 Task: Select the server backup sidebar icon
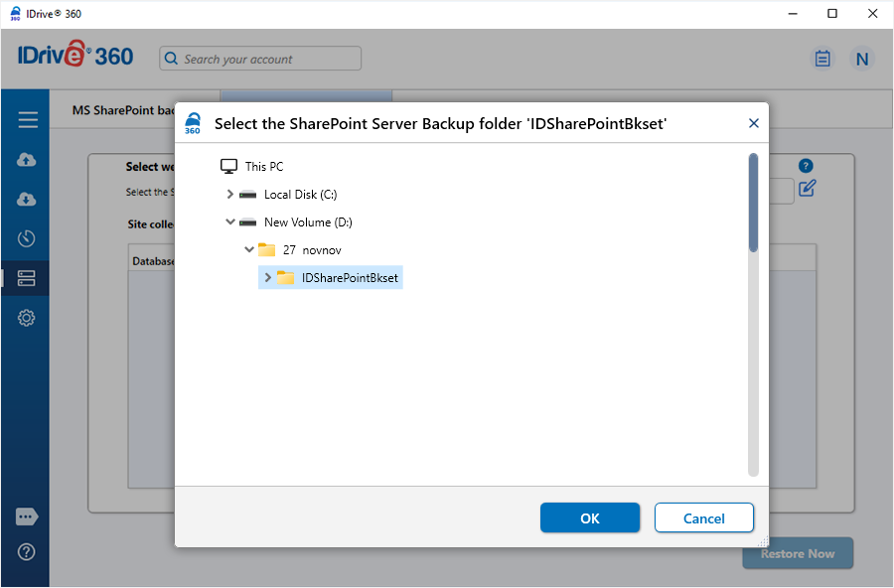tap(27, 279)
